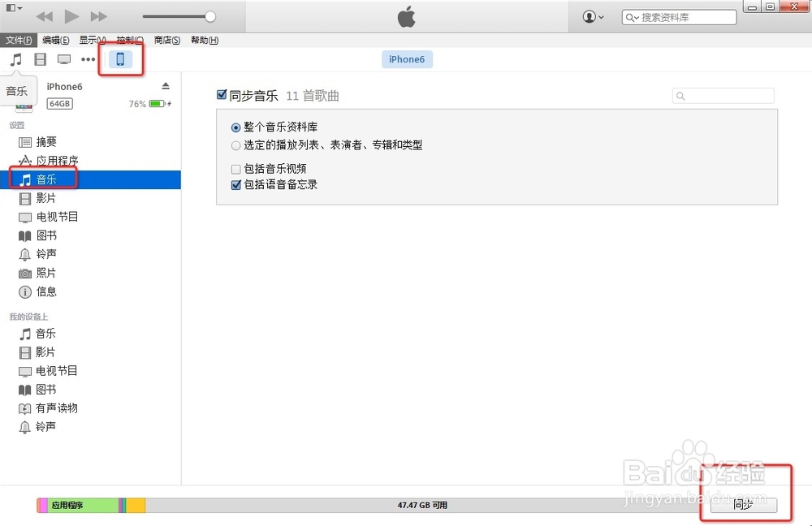This screenshot has width=812, height=526.
Task: Uncheck the 同步音乐 checkbox
Action: [x=222, y=94]
